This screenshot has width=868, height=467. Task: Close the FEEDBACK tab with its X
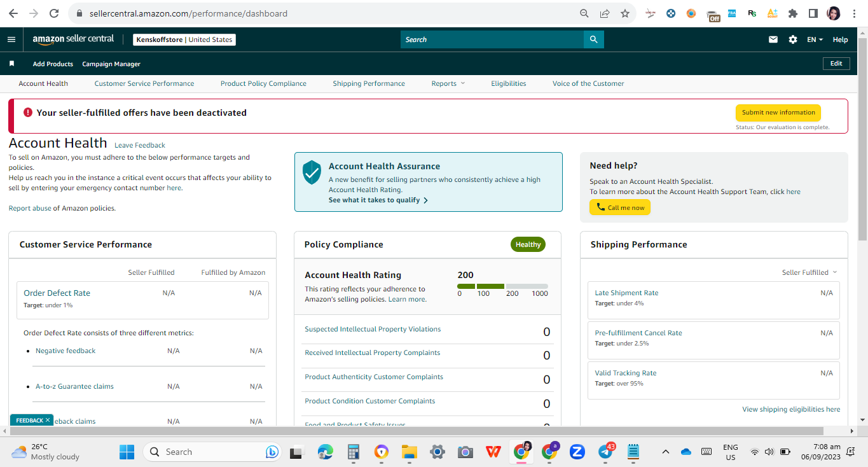coord(48,421)
